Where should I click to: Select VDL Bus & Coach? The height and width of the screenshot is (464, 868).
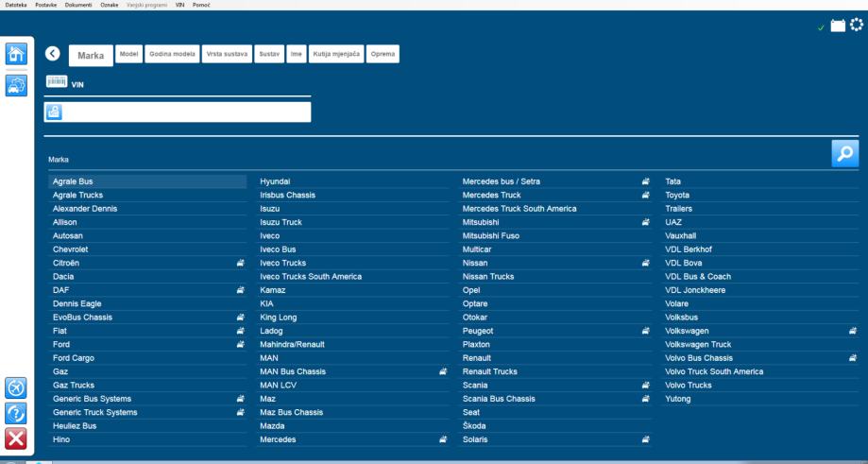pyautogui.click(x=760, y=276)
